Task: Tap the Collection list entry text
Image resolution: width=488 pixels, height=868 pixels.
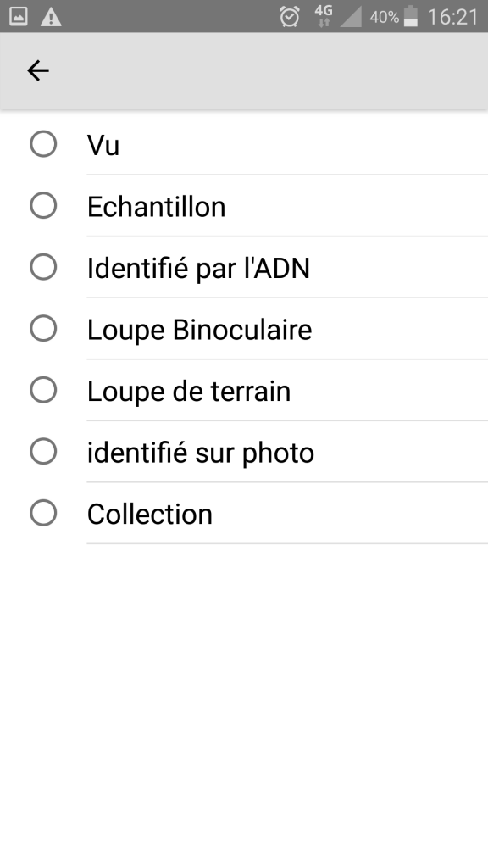Action: click(x=149, y=514)
